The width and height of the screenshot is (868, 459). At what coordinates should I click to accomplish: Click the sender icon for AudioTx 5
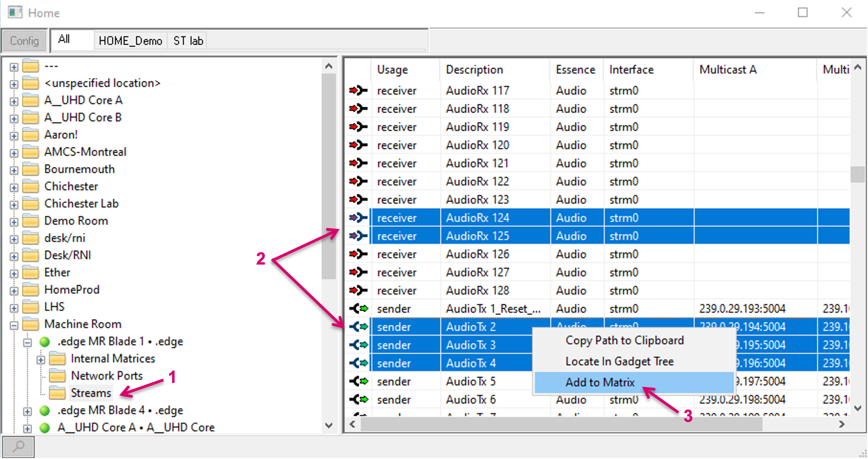[358, 381]
